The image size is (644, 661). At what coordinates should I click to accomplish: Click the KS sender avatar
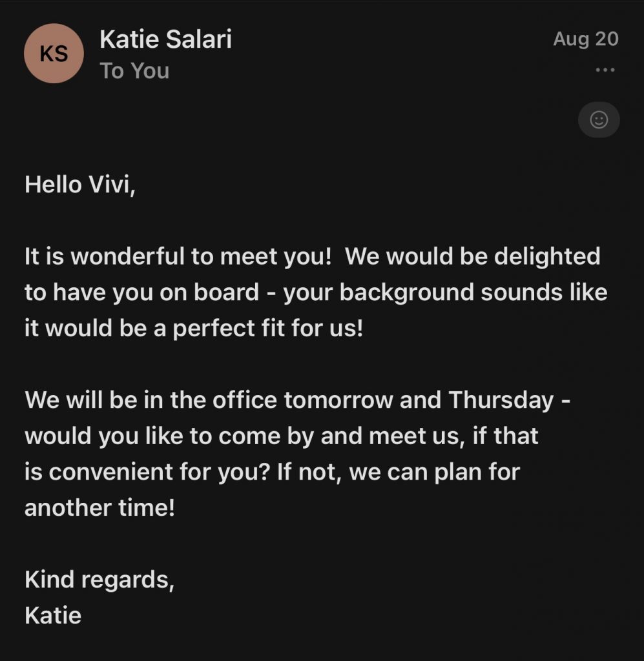pos(54,54)
